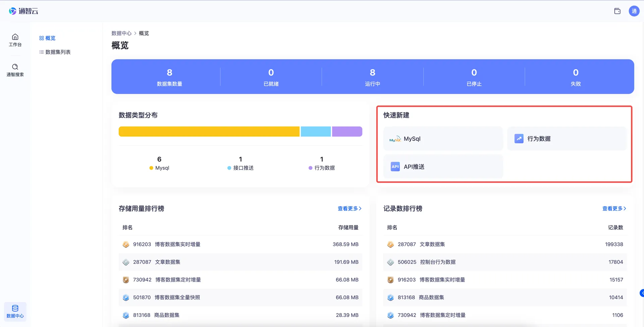This screenshot has height=327, width=644.
Task: Select 概览 in the side menu
Action: [x=50, y=38]
